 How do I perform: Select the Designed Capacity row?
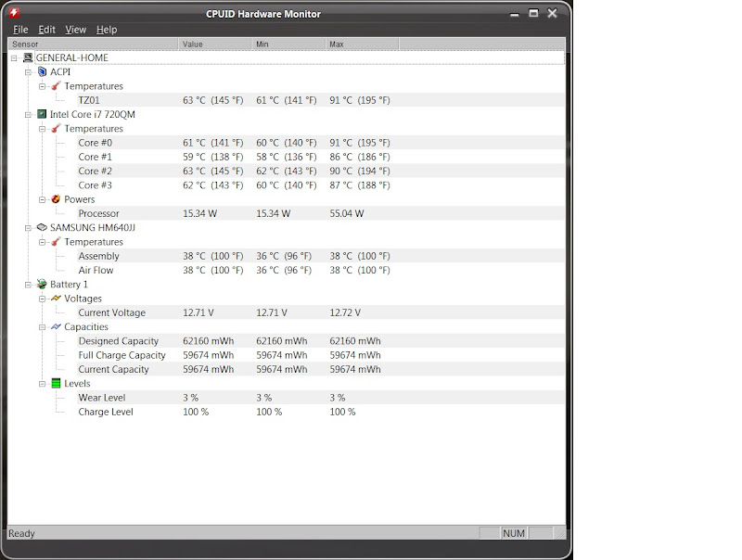[x=321, y=341]
